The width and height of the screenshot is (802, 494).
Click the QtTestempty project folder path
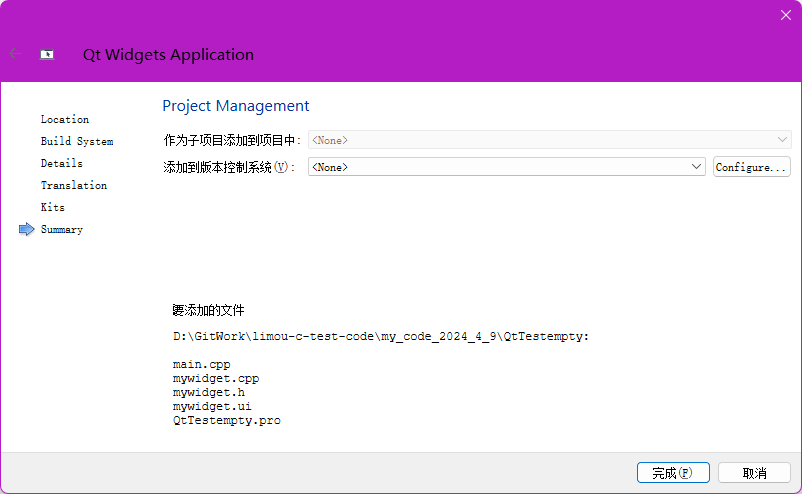point(380,336)
